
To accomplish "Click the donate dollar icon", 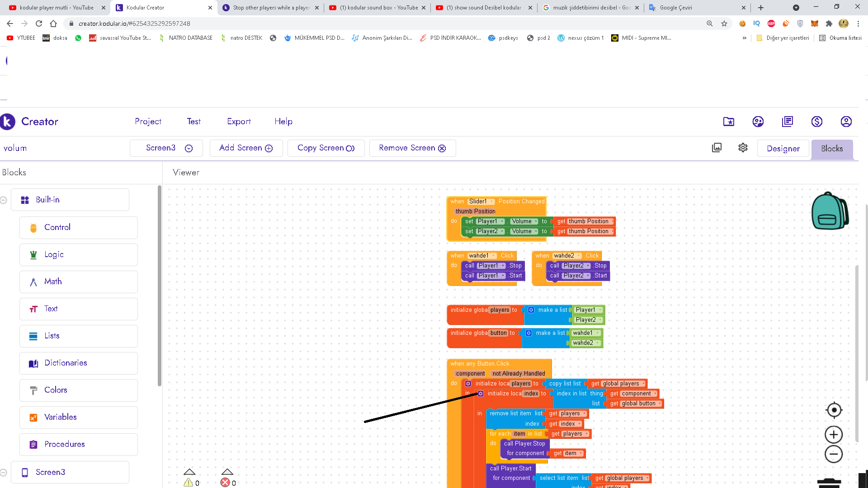I will 816,122.
